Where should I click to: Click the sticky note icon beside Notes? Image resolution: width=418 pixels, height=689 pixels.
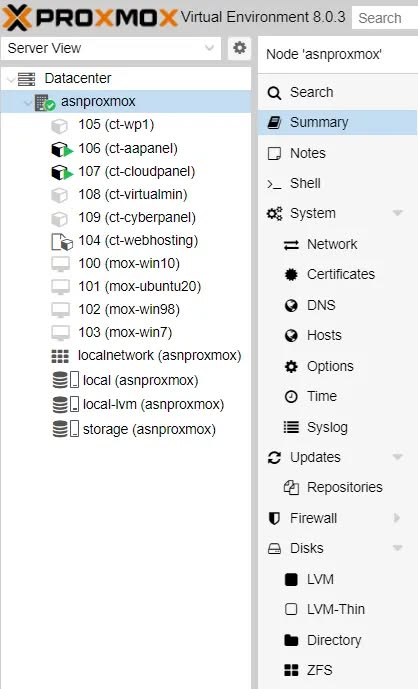point(274,153)
